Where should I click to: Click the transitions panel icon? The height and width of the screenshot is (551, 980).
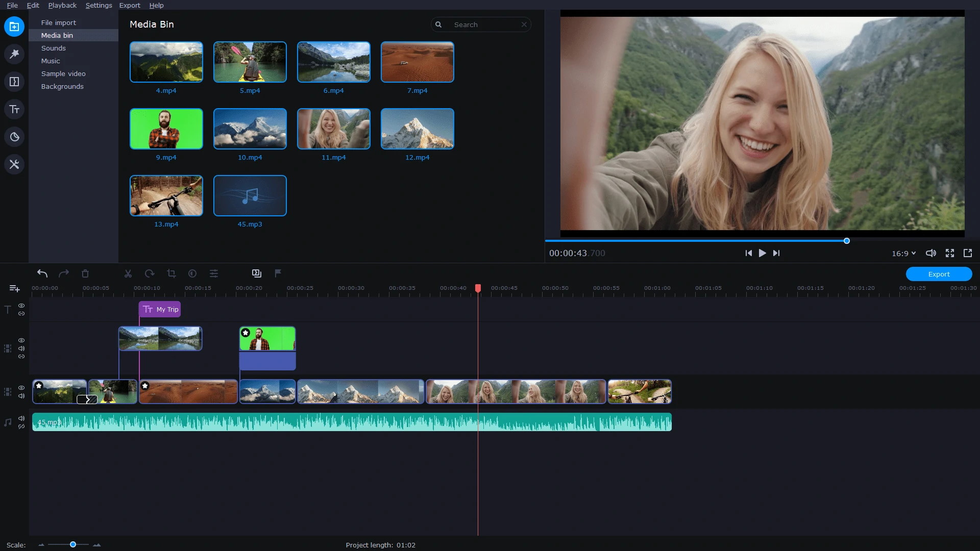[x=14, y=82]
